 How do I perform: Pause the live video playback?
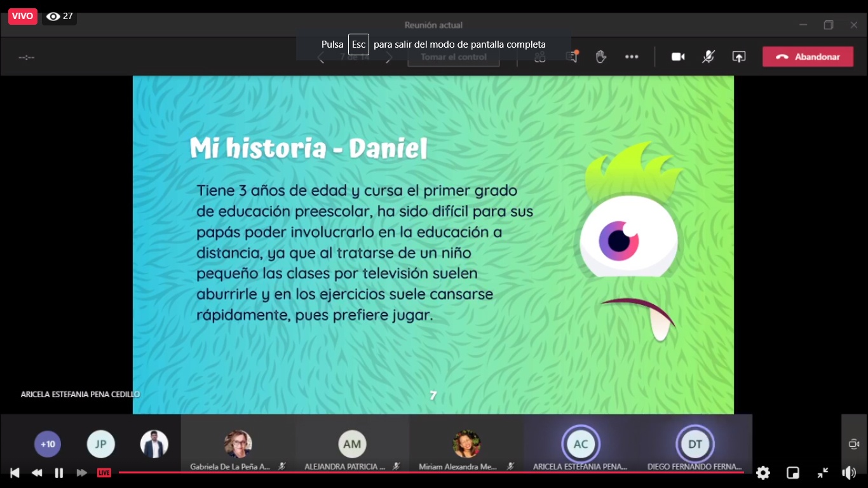coord(59,473)
